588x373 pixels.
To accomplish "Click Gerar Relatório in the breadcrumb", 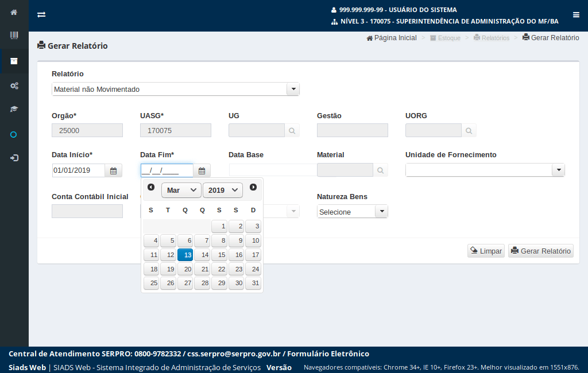I will click(551, 37).
